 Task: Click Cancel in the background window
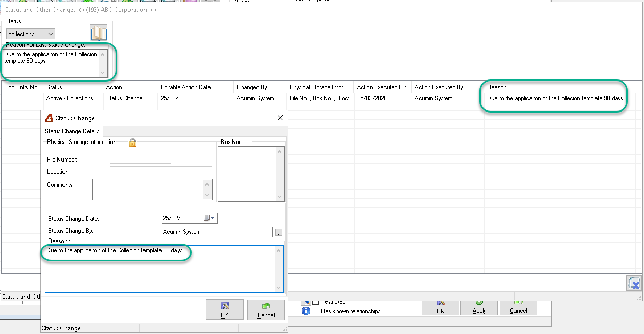(x=519, y=308)
